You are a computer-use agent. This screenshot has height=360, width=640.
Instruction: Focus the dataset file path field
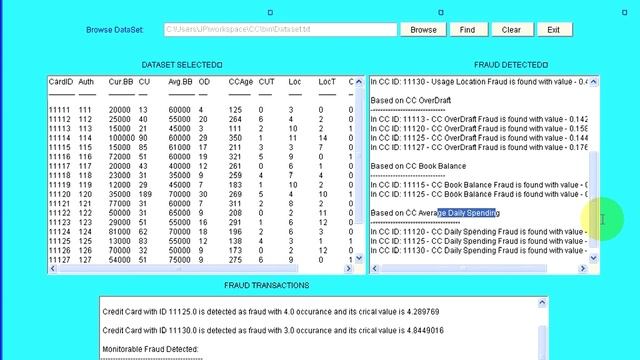280,30
